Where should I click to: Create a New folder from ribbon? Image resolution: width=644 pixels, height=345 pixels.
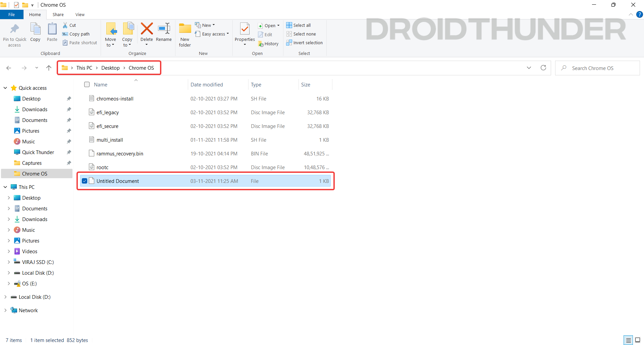tap(185, 35)
